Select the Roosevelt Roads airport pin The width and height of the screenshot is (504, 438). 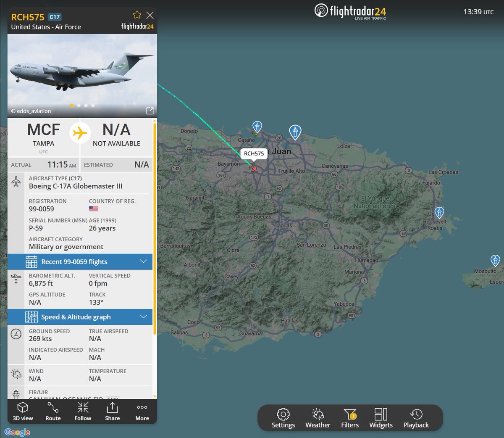pos(439,212)
